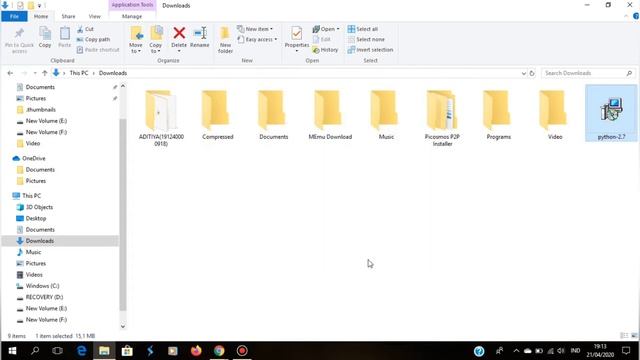
Task: Click the Search Downloads field
Action: (588, 73)
